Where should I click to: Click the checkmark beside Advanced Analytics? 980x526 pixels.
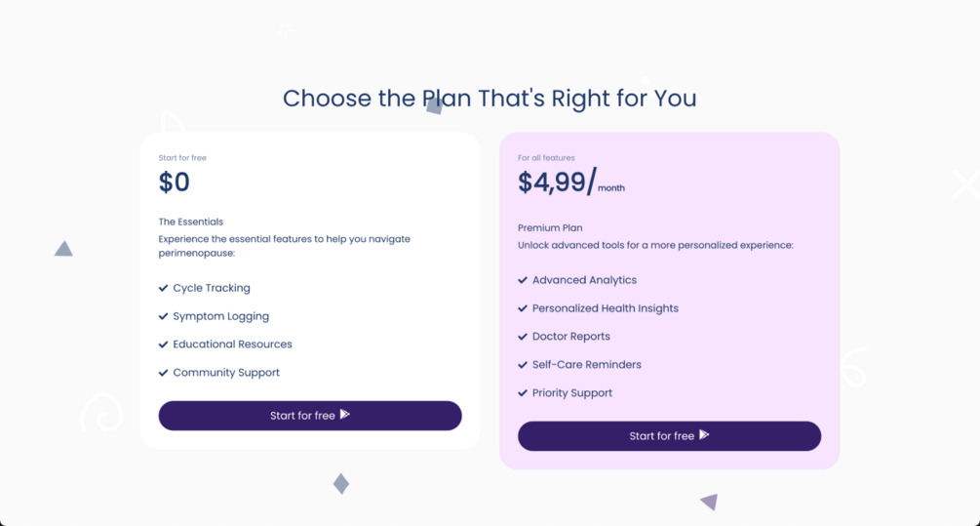523,281
